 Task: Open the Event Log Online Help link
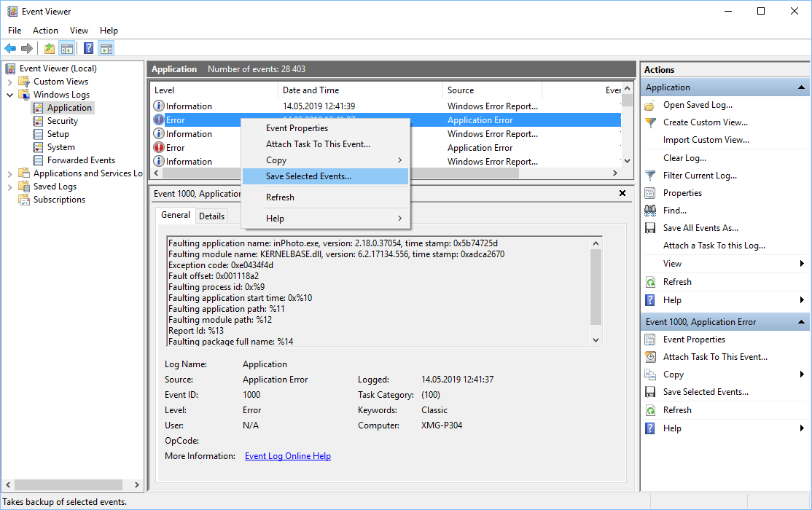pos(287,455)
